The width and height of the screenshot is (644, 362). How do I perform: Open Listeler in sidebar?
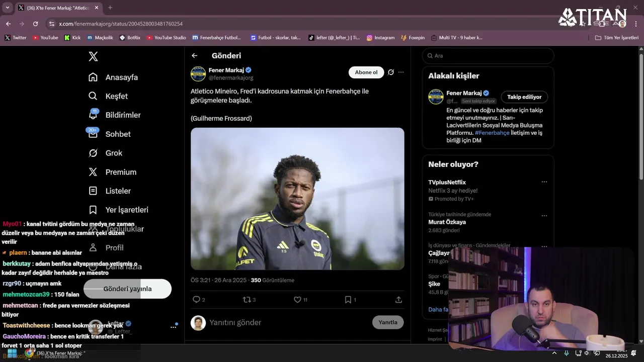click(x=110, y=191)
